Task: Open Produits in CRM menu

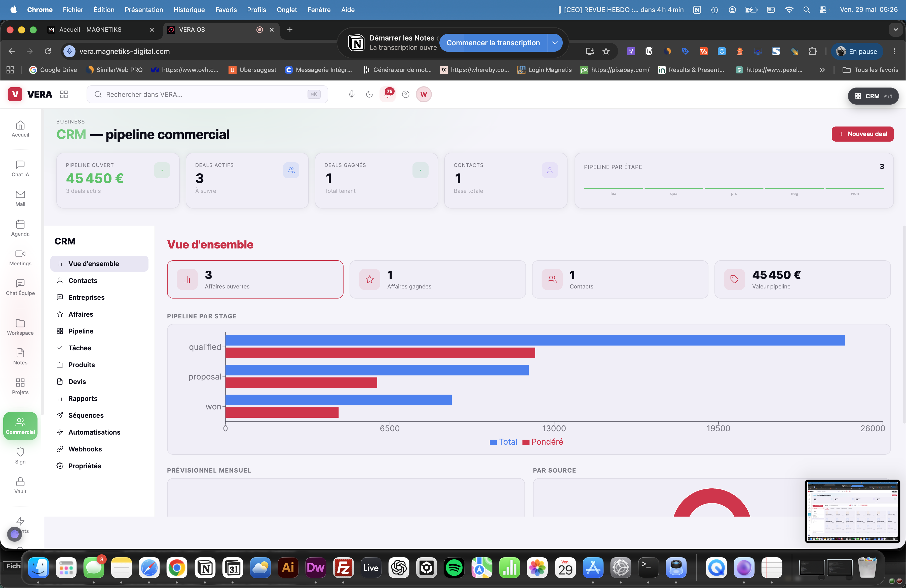Action: [x=99, y=364]
